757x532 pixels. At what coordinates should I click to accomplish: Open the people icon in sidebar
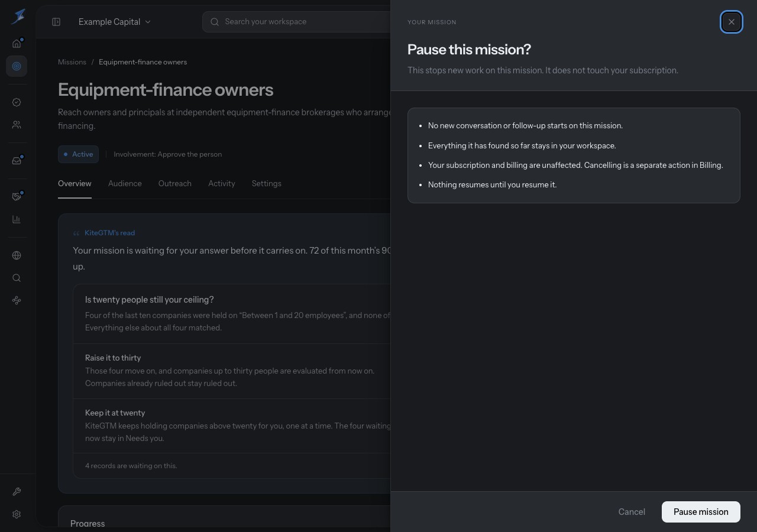point(17,125)
